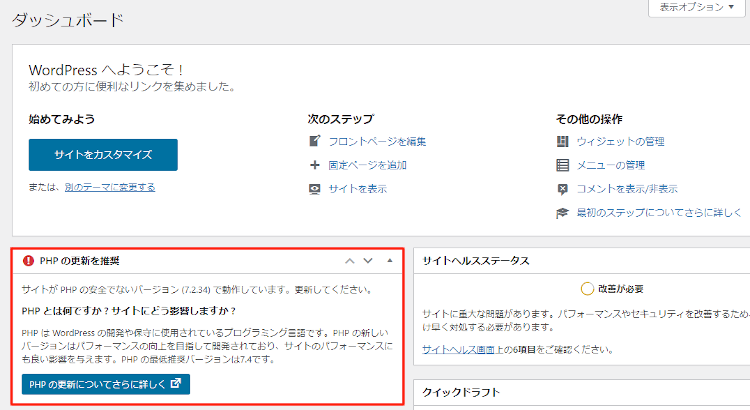
Task: Click the サイトをカスタマイズ button
Action: (103, 155)
